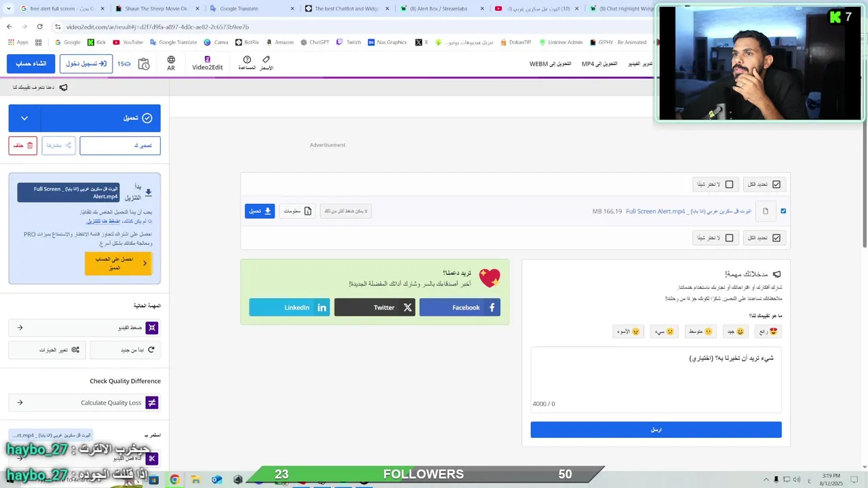
Task: Open the orange premium account button arrow
Action: [144, 264]
